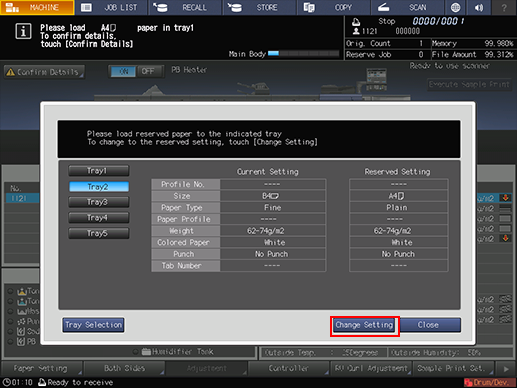Select Tray3 in the tray list

[98, 202]
